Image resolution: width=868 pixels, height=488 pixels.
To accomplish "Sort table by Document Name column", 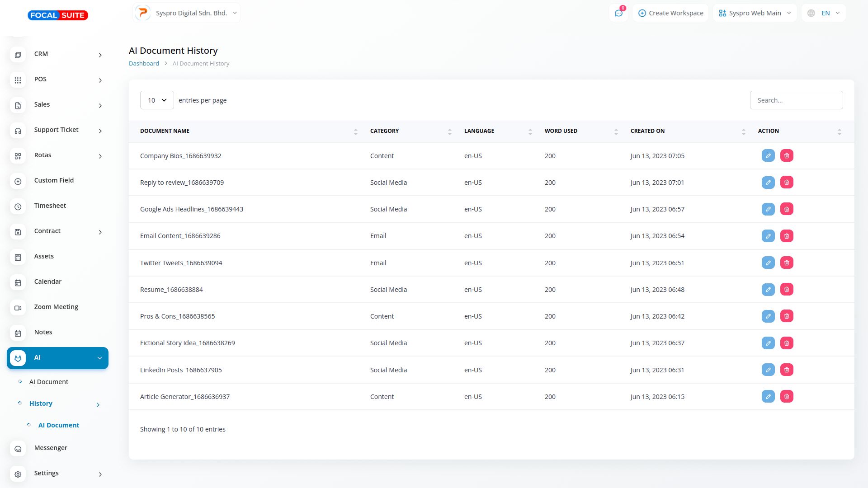I will [165, 131].
